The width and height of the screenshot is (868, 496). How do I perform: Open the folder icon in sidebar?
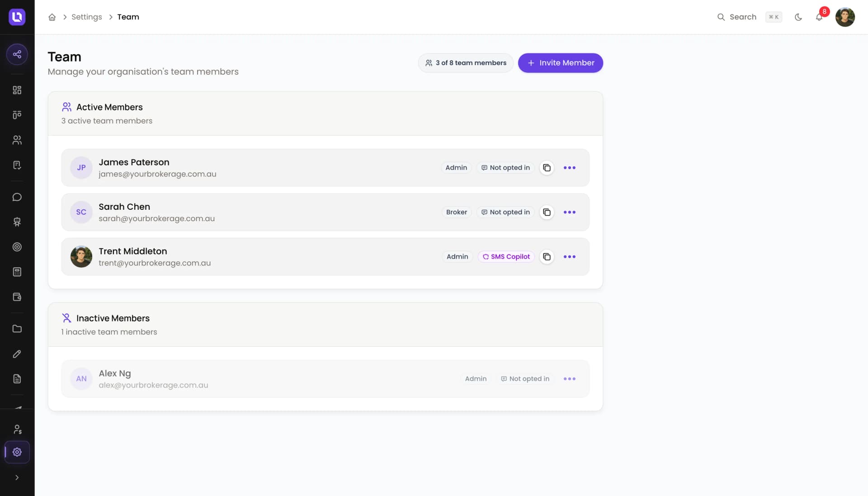(x=17, y=329)
